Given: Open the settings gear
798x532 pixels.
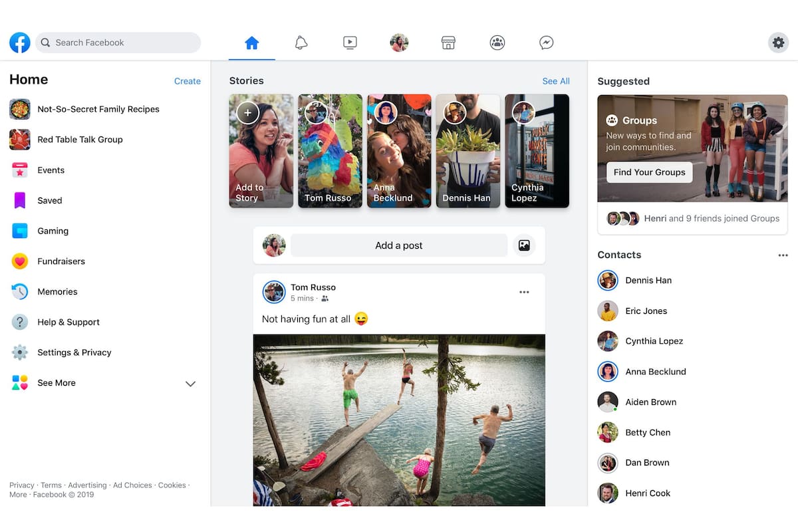Looking at the screenshot, I should pyautogui.click(x=778, y=42).
